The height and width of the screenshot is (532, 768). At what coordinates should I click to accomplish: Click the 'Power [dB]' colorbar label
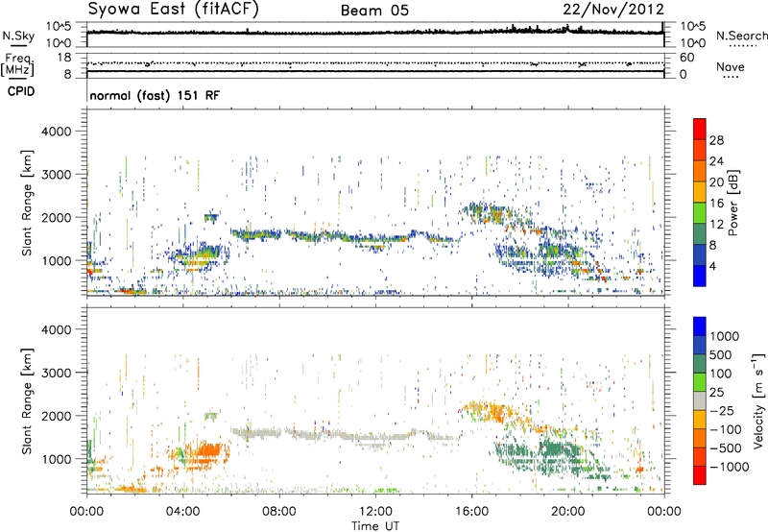732,203
